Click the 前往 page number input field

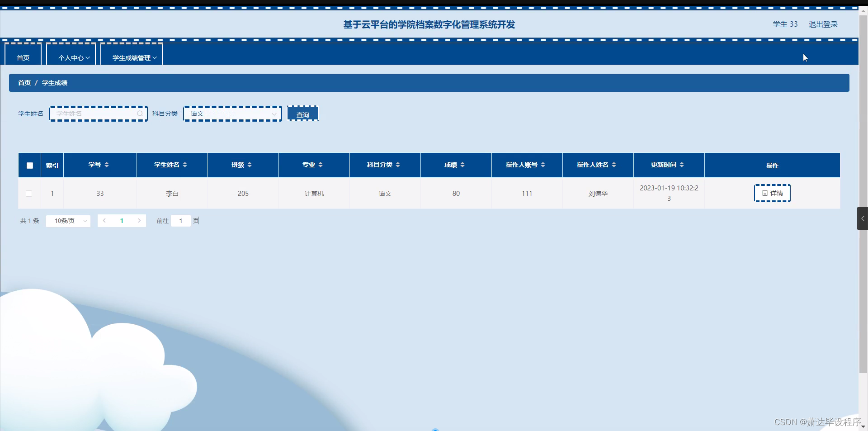tap(180, 221)
